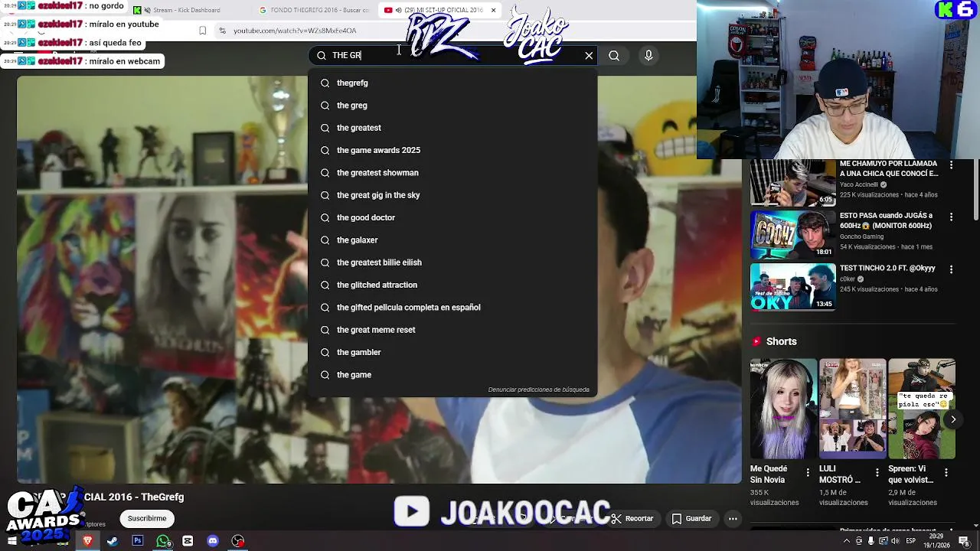
Task: Open Discord from taskbar
Action: (213, 540)
